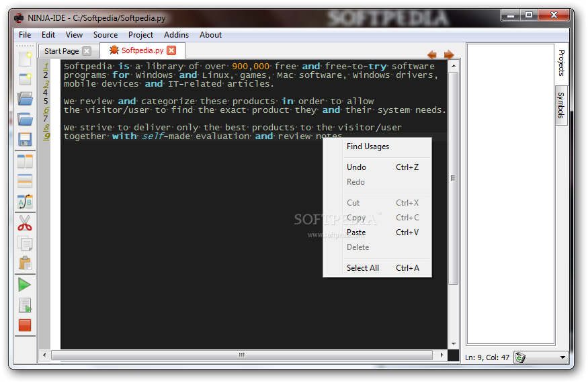The width and height of the screenshot is (588, 383).
Task: Open the Project menu
Action: click(x=140, y=35)
